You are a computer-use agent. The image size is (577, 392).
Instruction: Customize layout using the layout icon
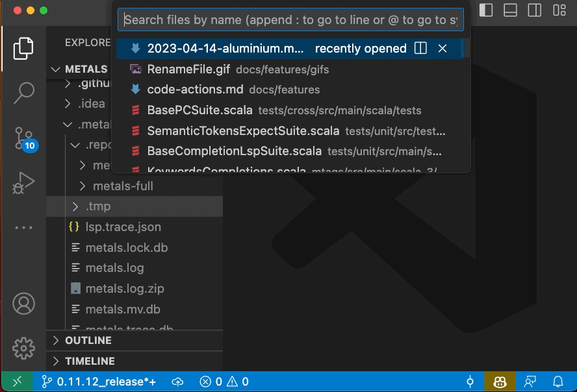(559, 10)
